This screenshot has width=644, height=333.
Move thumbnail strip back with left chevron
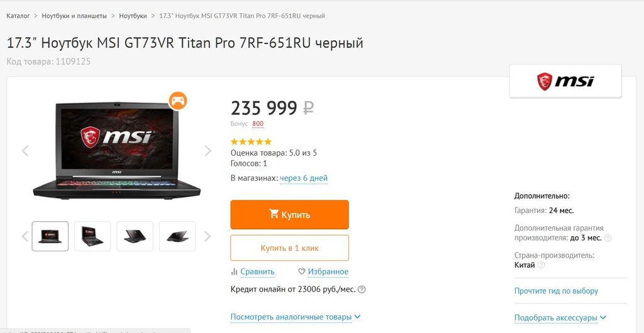[25, 236]
